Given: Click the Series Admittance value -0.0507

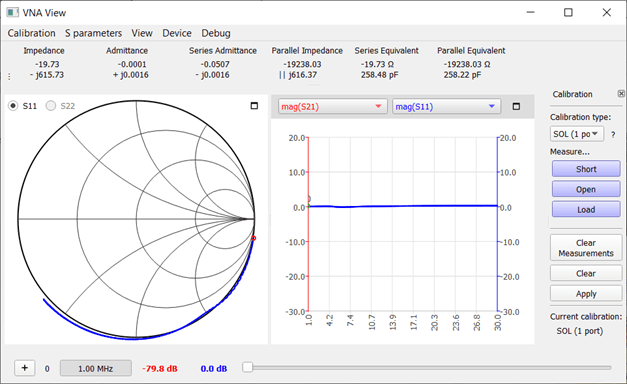Looking at the screenshot, I should click(215, 64).
